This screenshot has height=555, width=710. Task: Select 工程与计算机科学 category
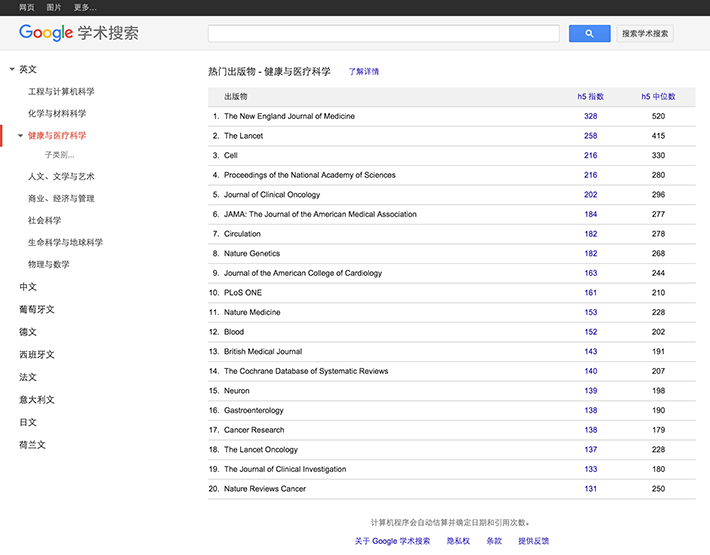[x=61, y=91]
